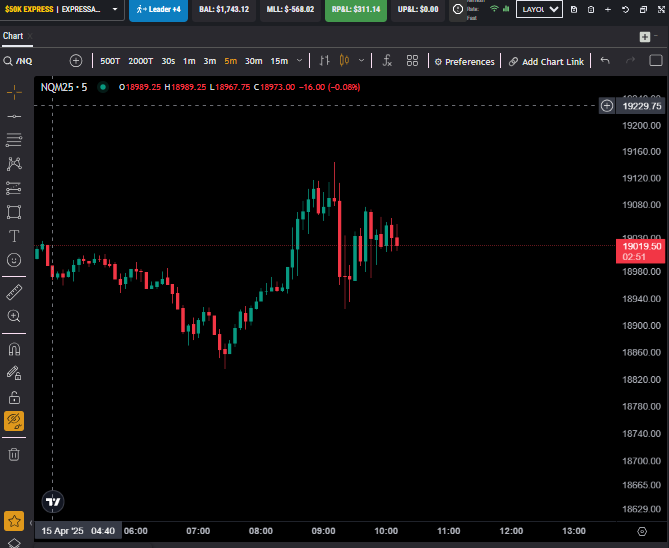
Task: Select the text annotation tool
Action: [x=14, y=236]
